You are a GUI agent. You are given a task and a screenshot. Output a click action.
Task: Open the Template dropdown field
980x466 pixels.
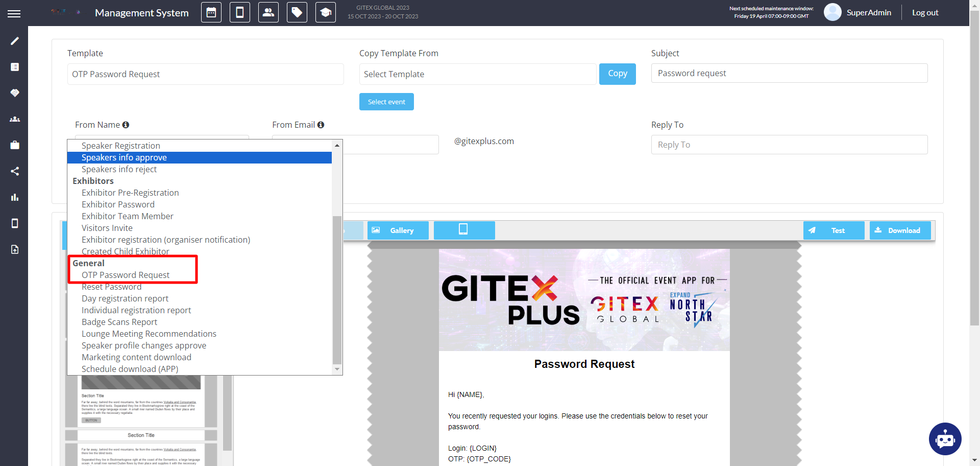(205, 74)
